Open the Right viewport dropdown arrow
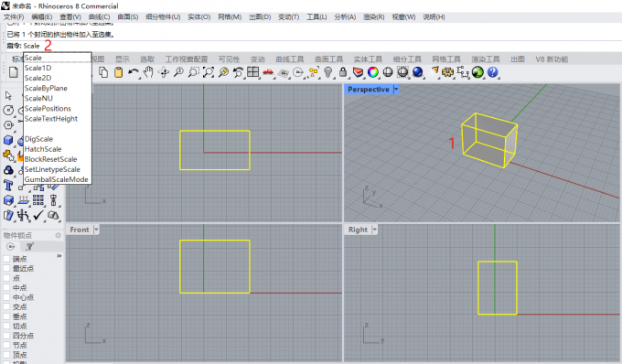The image size is (622, 364). (374, 230)
